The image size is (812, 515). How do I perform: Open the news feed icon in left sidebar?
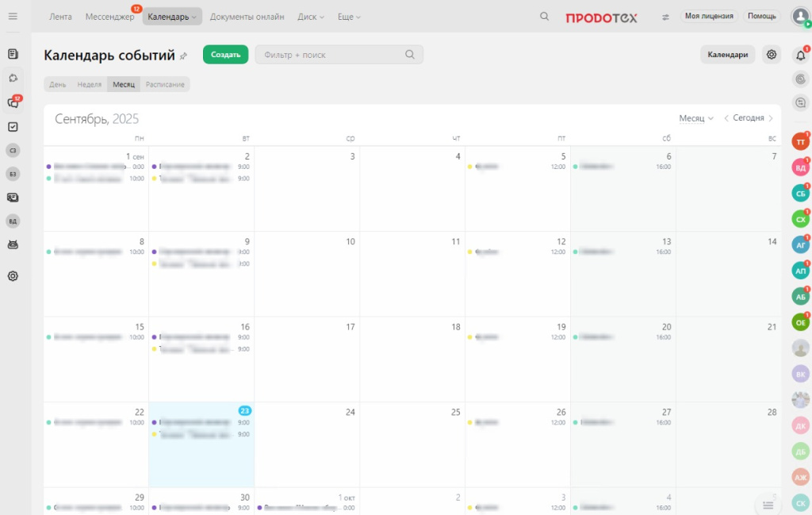pyautogui.click(x=13, y=54)
